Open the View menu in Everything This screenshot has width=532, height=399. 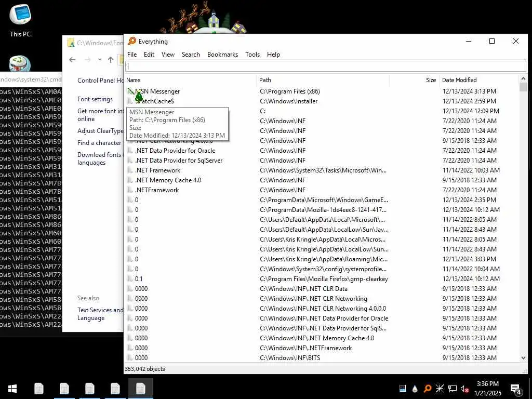[168, 54]
